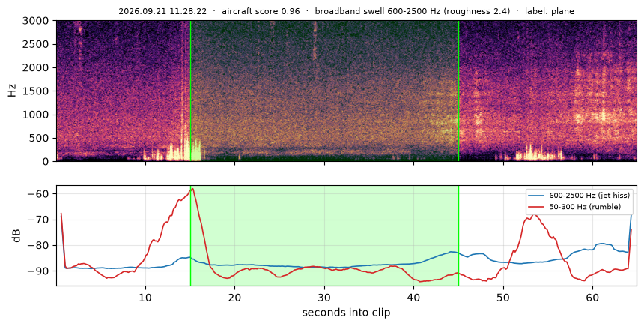Select the 'label: plane' title text

tap(550, 11)
